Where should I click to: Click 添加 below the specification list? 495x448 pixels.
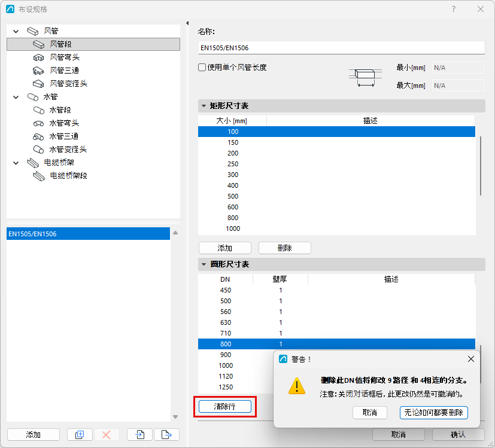[x=33, y=435]
